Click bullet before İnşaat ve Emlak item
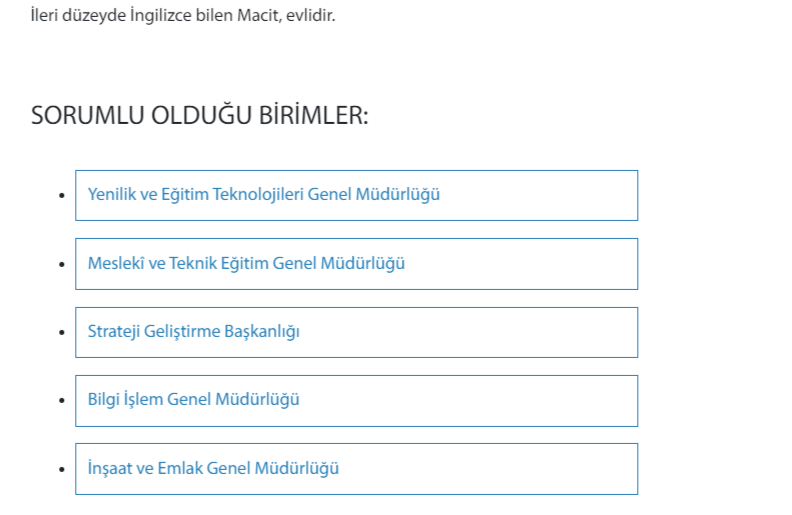Image resolution: width=792 pixels, height=515 pixels. tap(62, 468)
